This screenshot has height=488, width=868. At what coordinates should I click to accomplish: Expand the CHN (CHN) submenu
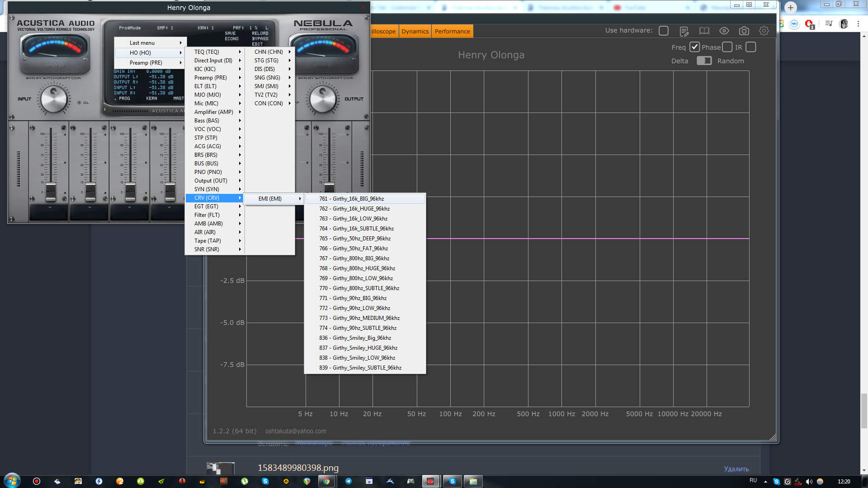coord(270,52)
